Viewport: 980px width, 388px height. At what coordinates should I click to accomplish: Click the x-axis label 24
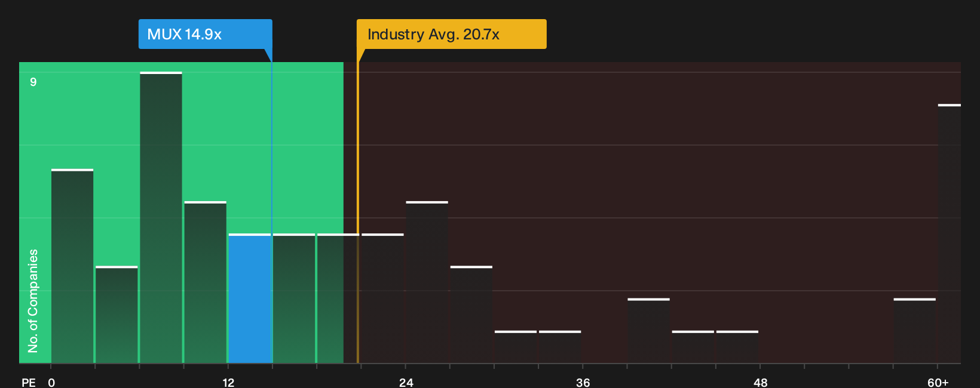click(406, 382)
